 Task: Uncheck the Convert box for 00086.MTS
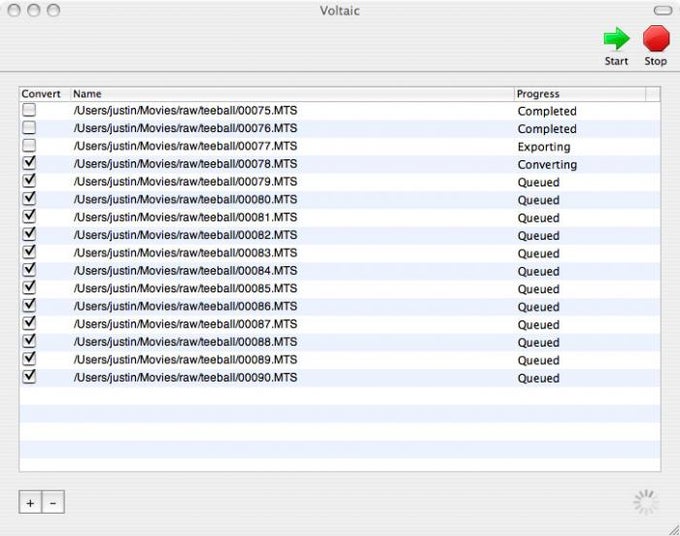click(x=29, y=305)
